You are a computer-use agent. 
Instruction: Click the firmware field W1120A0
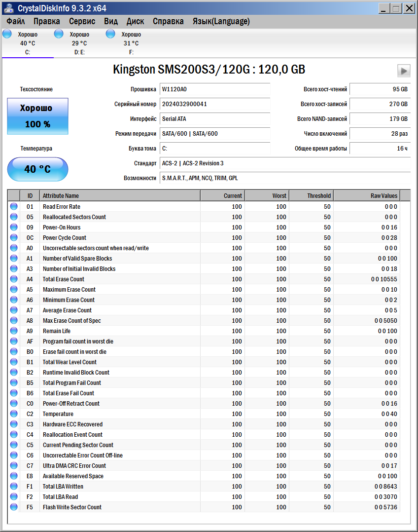[215, 89]
